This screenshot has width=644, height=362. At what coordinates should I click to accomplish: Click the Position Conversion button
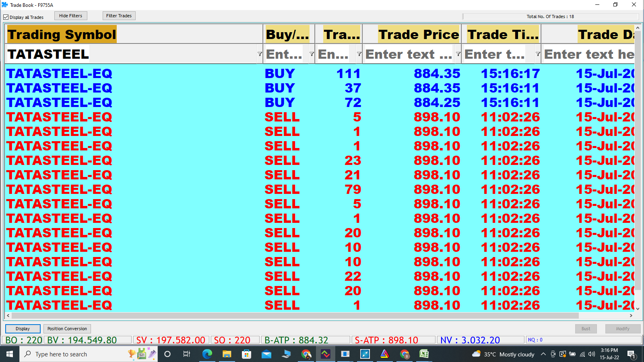[67, 329]
